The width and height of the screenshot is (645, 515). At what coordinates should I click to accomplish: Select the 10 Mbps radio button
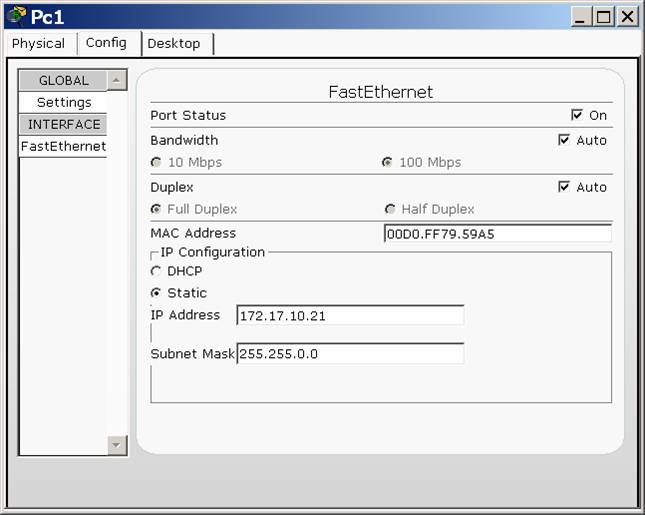point(156,162)
